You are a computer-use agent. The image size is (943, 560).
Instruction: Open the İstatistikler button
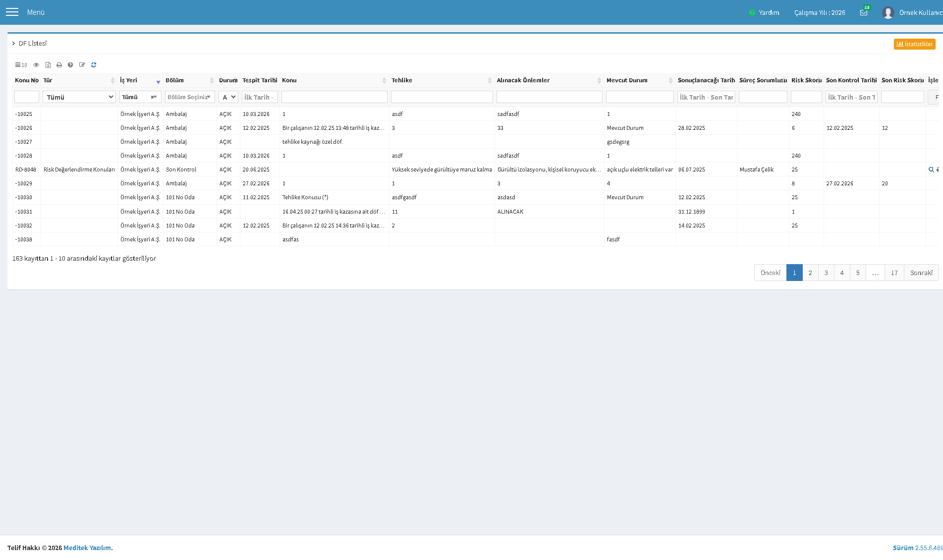click(x=915, y=44)
